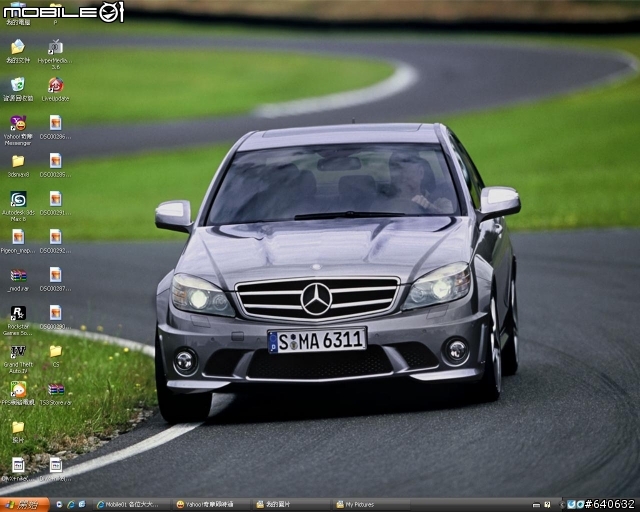Switch to the My Pictures taskbar button

pos(371,505)
